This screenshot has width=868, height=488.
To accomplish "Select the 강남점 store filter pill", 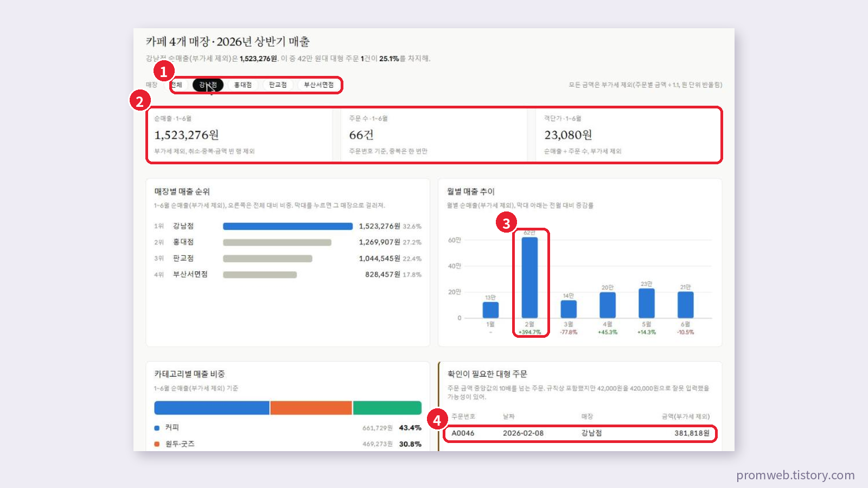I will [208, 85].
